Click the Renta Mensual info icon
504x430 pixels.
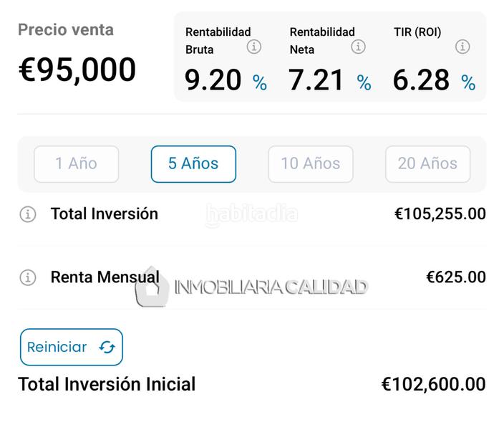pos(27,277)
